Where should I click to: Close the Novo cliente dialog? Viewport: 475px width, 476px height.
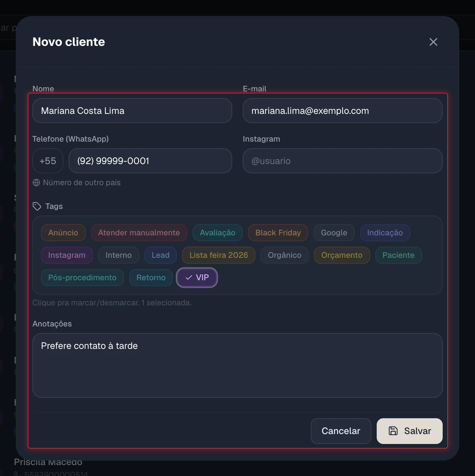(x=433, y=42)
